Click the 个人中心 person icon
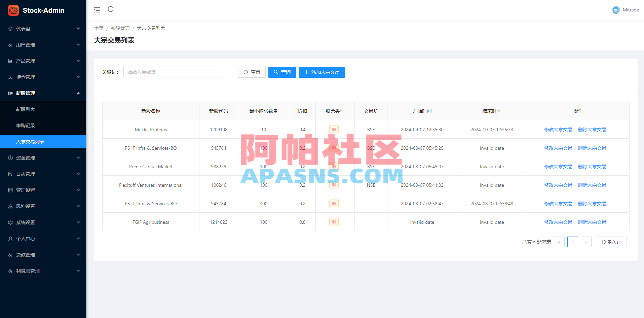The width and height of the screenshot is (644, 318). [x=10, y=238]
